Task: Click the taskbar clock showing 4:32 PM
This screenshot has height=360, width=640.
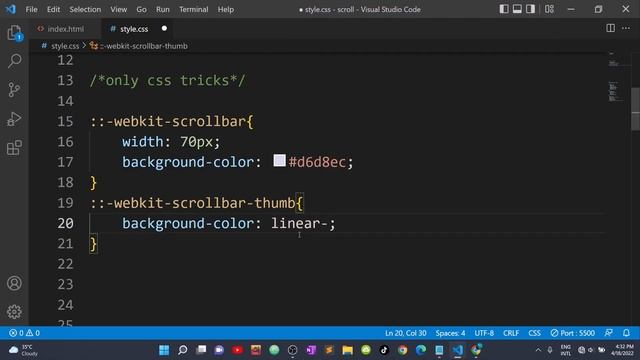Action: [x=622, y=350]
